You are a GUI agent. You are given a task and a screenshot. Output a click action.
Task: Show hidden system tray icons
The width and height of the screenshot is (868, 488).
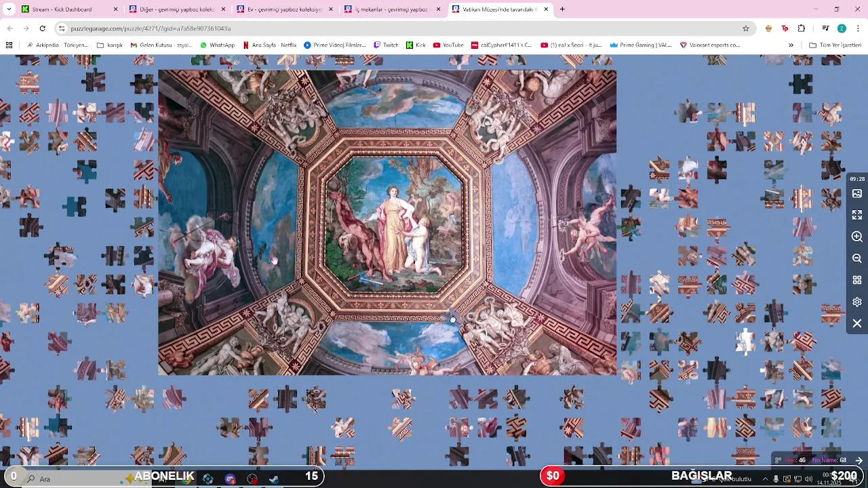pyautogui.click(x=766, y=479)
